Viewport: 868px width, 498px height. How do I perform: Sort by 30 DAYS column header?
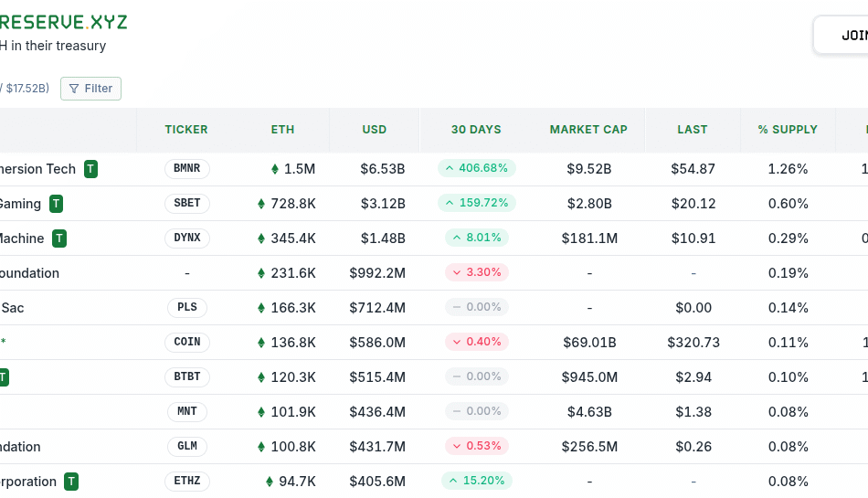[x=476, y=130]
